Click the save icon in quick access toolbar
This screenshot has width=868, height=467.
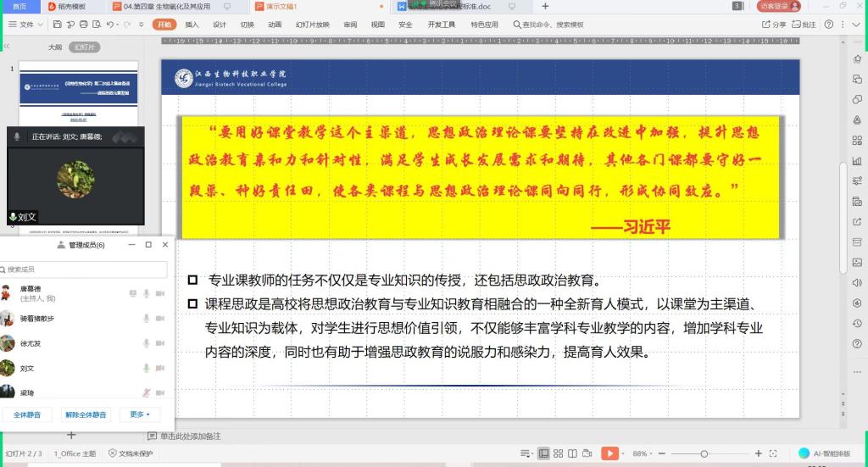click(x=56, y=25)
